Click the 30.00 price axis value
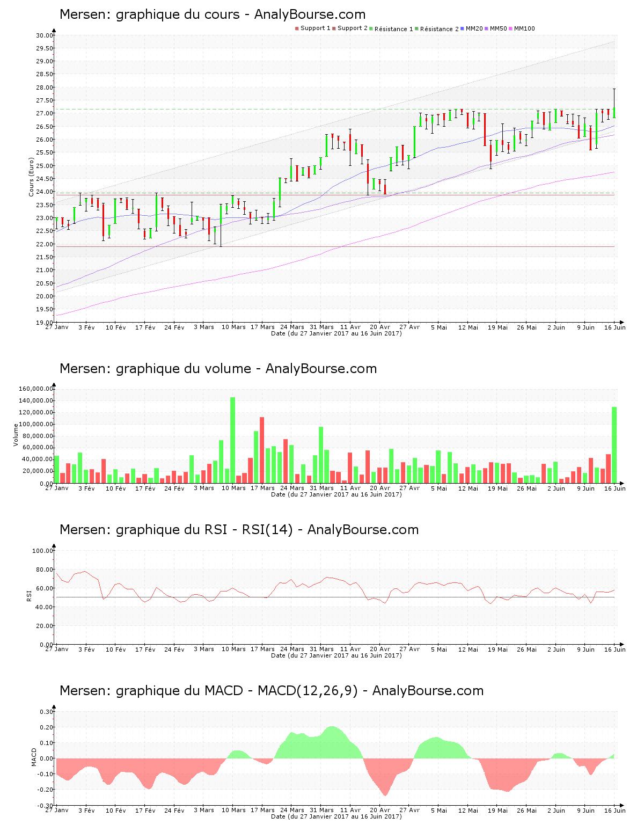This screenshot has width=644, height=832. click(x=45, y=35)
